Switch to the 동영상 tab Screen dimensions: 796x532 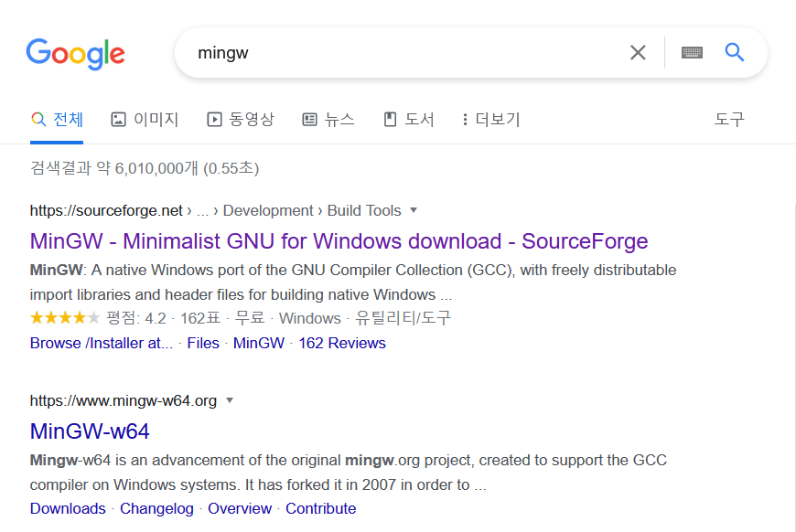click(x=241, y=120)
